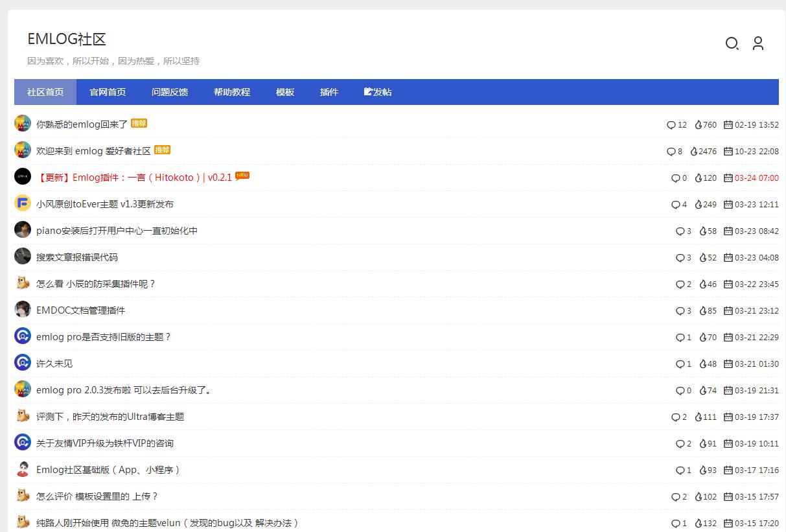Open the 问题反馈 nav item

click(170, 92)
